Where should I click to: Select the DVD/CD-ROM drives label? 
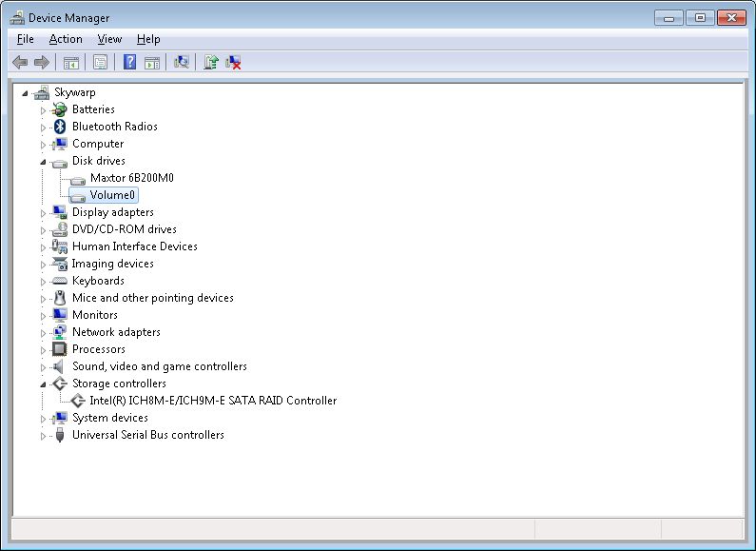click(125, 229)
